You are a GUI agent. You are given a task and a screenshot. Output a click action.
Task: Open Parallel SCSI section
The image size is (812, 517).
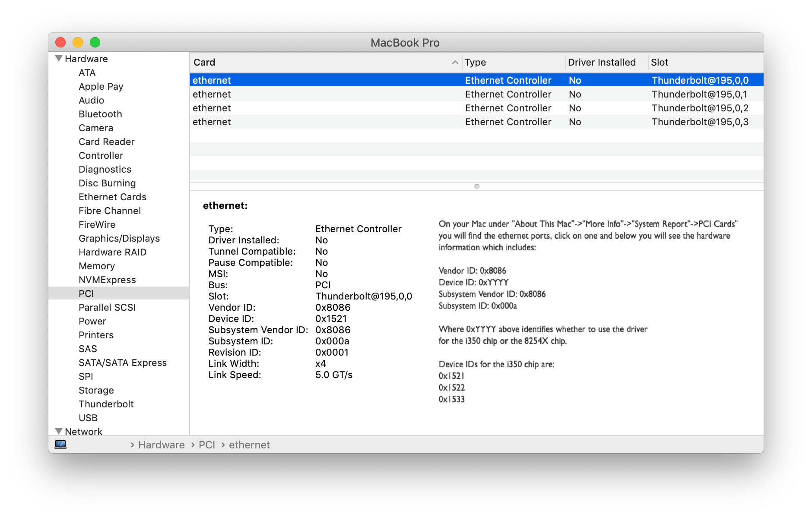point(107,307)
